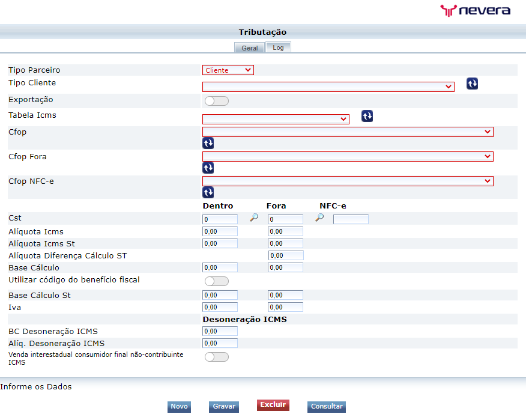
Task: Expand the Tabela Icms dropdown
Action: (x=276, y=119)
